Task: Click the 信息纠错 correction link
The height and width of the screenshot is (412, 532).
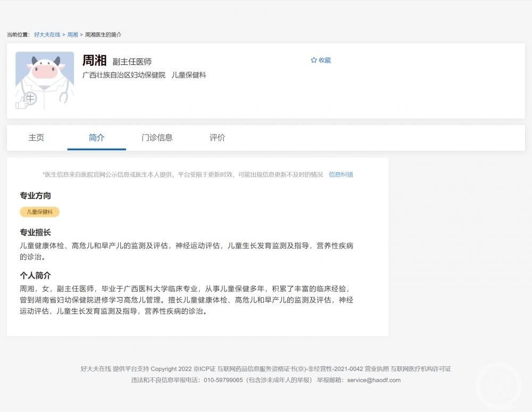Action: click(x=340, y=174)
